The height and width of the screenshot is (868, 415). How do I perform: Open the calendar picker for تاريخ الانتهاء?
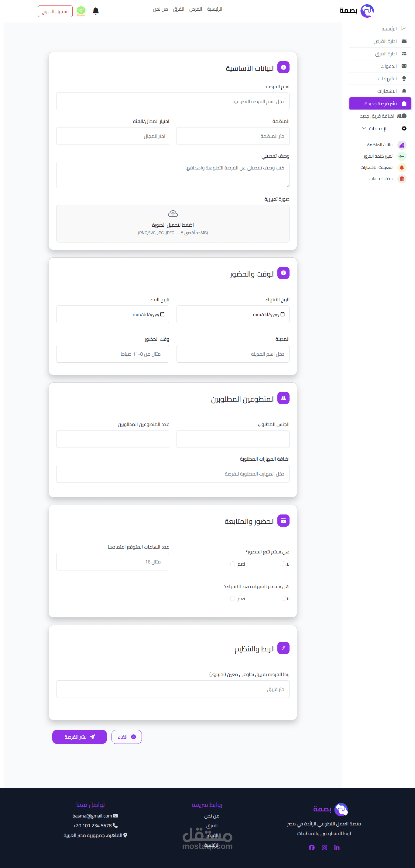(283, 314)
